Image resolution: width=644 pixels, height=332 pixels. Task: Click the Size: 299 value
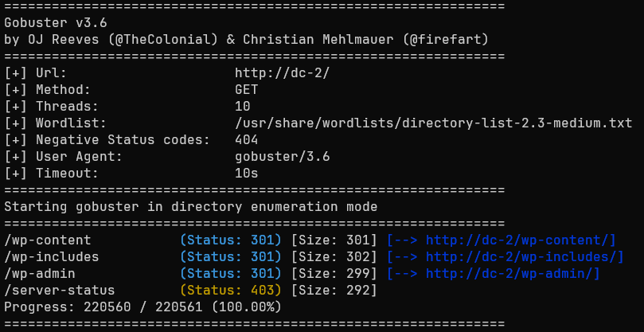pos(334,274)
